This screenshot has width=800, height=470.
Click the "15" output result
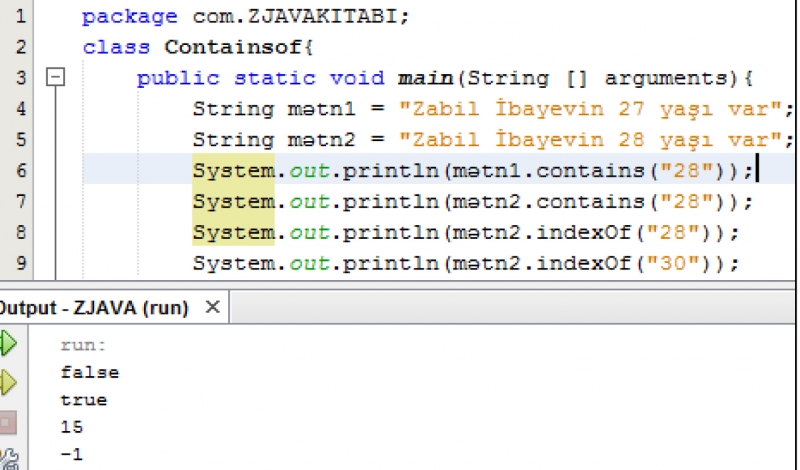point(71,427)
